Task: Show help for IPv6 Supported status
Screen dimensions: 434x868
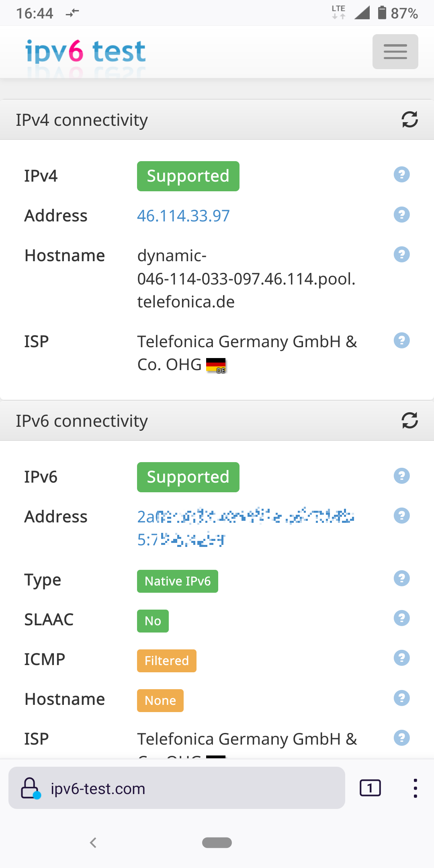Action: 401,476
